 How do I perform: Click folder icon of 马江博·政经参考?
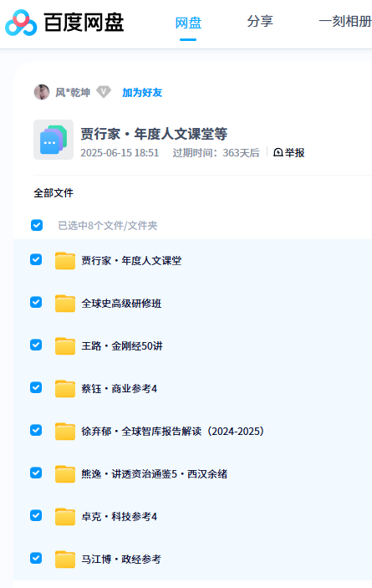click(65, 559)
